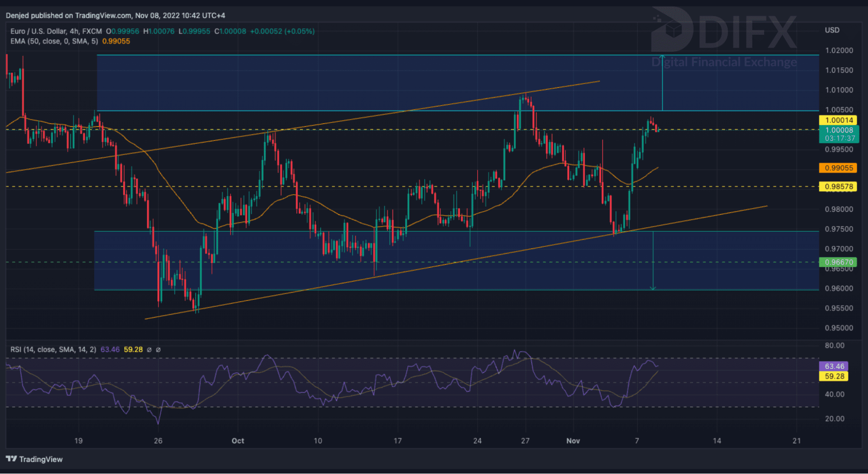The image size is (868, 474).
Task: Click the Oct date label on the time axis
Action: (x=238, y=441)
